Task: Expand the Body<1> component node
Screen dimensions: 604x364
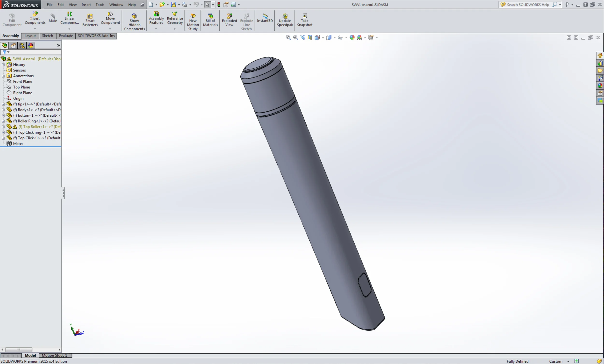Action: [x=3, y=110]
